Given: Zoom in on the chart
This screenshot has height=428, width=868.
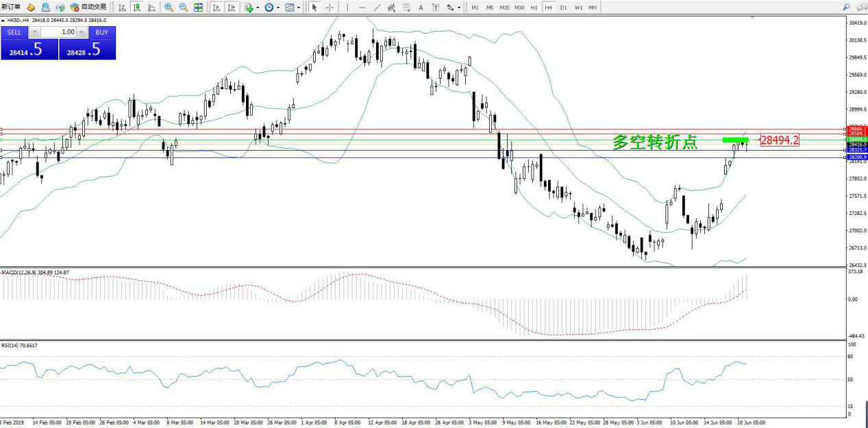Looking at the screenshot, I should tap(169, 8).
